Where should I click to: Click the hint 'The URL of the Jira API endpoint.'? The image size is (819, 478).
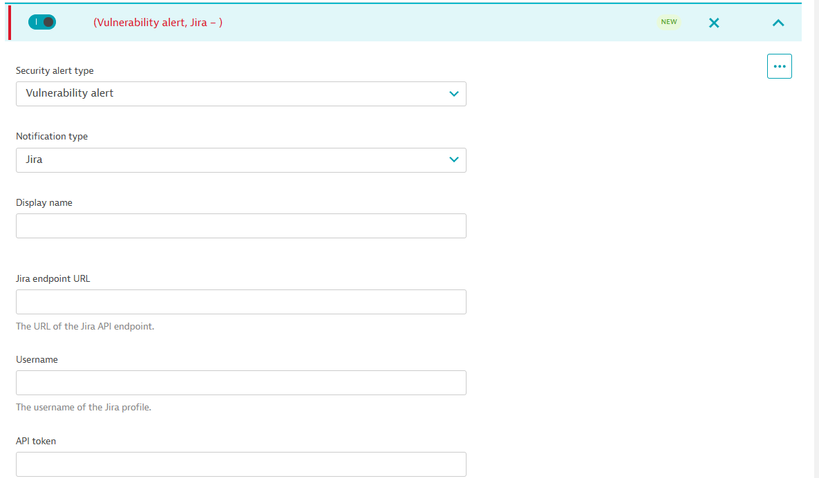85,326
